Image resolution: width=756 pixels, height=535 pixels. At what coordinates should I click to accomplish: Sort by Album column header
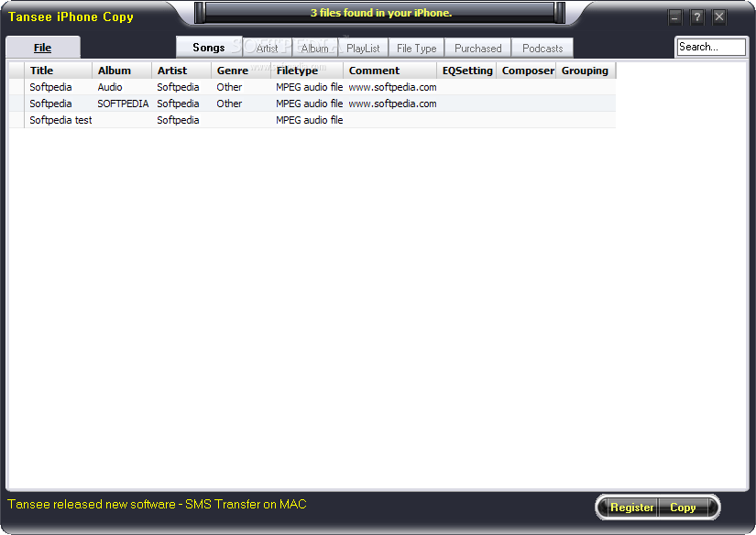click(x=122, y=71)
